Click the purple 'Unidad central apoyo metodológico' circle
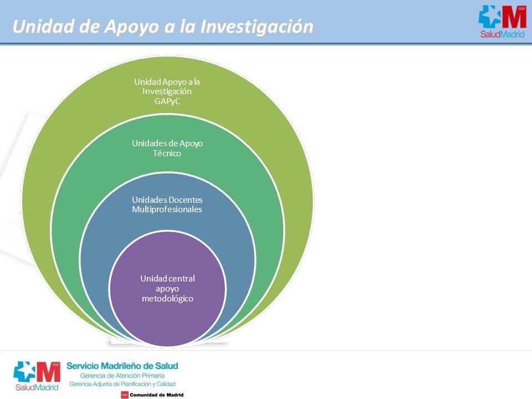Image resolution: width=532 pixels, height=399 pixels. (167, 288)
